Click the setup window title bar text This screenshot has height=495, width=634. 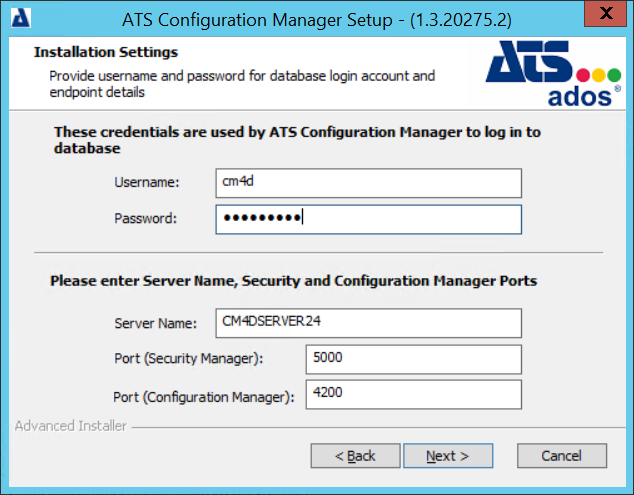(x=317, y=18)
